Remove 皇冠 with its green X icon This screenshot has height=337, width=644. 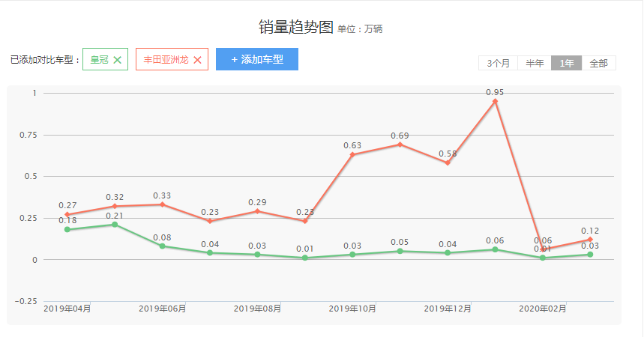(x=117, y=60)
